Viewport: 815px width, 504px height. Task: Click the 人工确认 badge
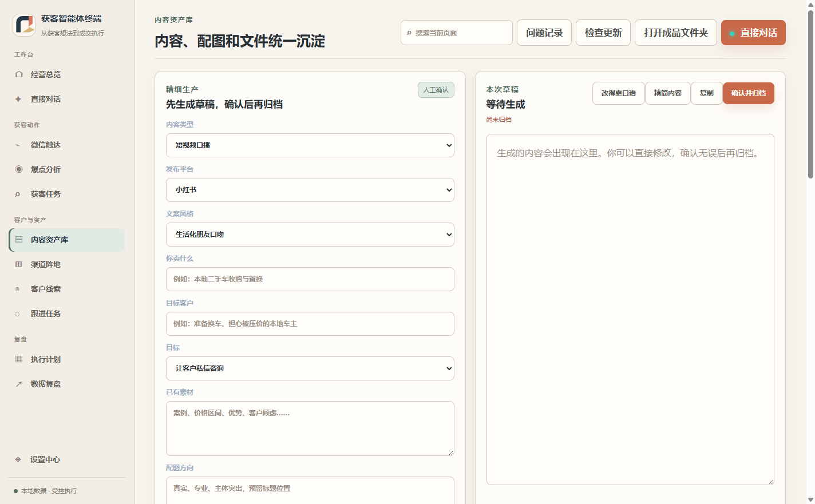tap(436, 90)
